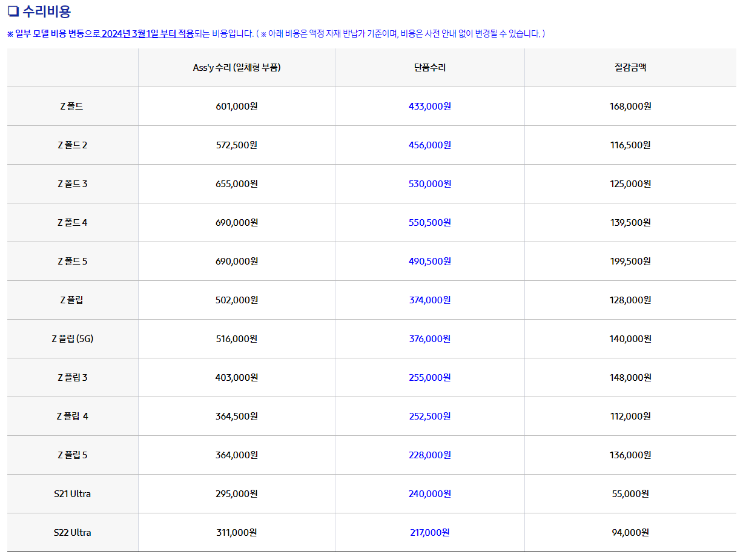Click the 수리비용 section heading
This screenshot has height=560, width=746.
click(39, 12)
